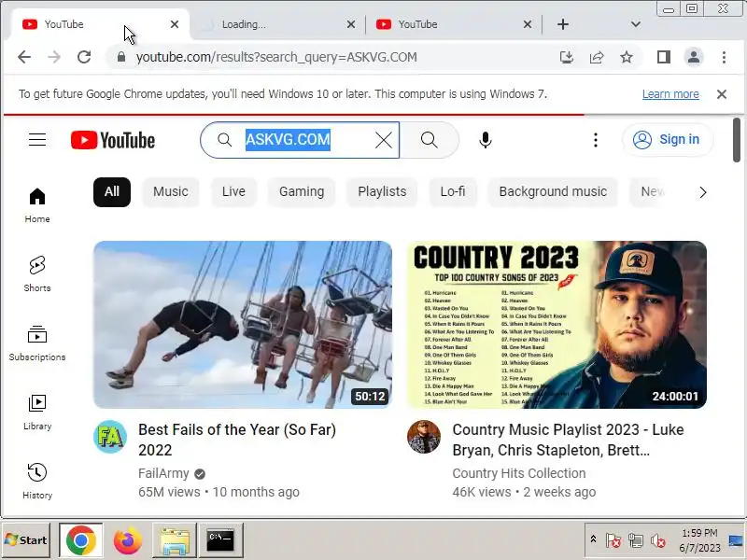Image resolution: width=747 pixels, height=560 pixels.
Task: Open a new tab with plus button
Action: point(563,24)
